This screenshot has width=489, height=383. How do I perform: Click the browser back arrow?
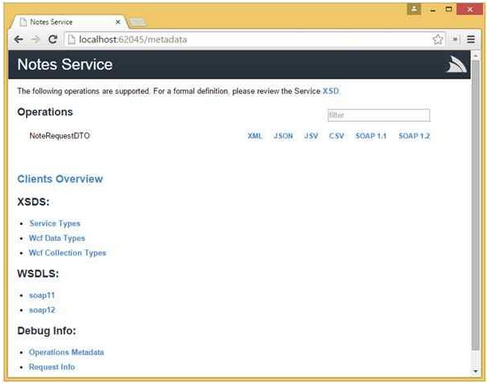click(x=19, y=40)
